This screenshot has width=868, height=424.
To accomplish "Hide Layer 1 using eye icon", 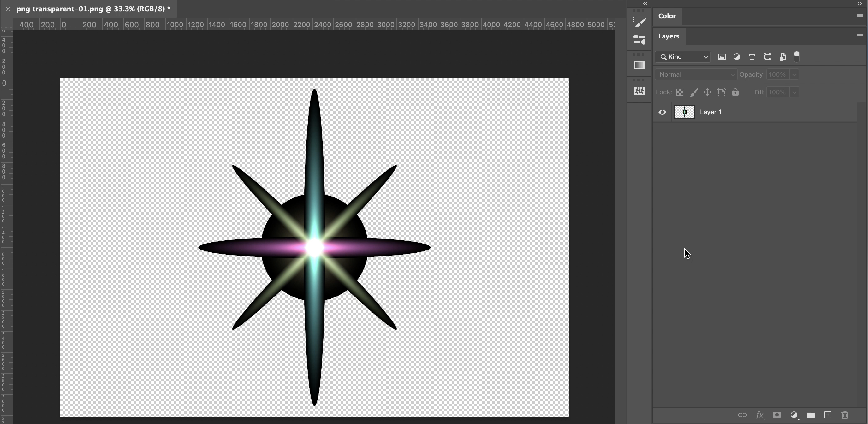I will 662,112.
